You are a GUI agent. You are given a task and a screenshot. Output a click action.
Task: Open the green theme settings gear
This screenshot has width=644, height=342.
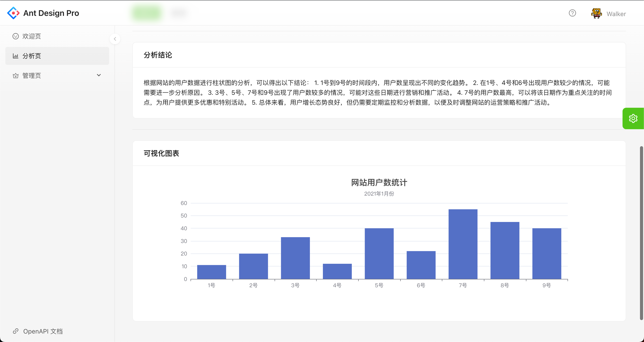point(633,118)
